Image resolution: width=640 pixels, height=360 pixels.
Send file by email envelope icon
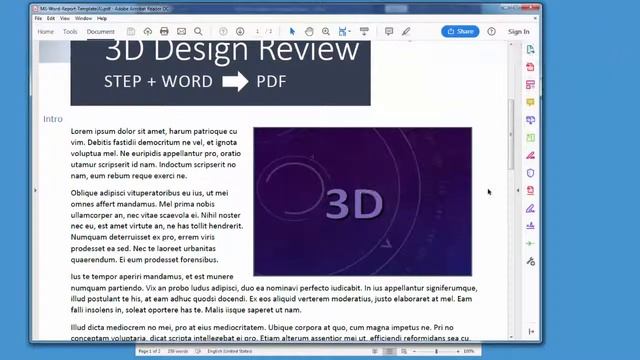coord(181,31)
